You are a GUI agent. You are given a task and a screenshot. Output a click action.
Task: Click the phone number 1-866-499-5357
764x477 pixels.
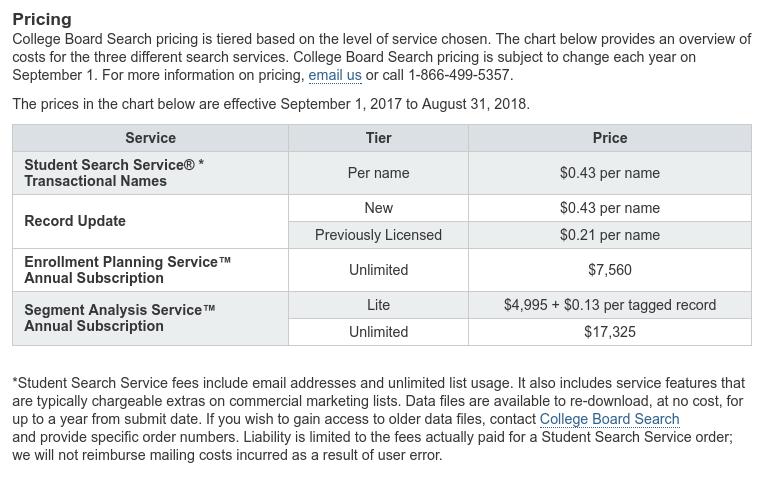(x=459, y=75)
